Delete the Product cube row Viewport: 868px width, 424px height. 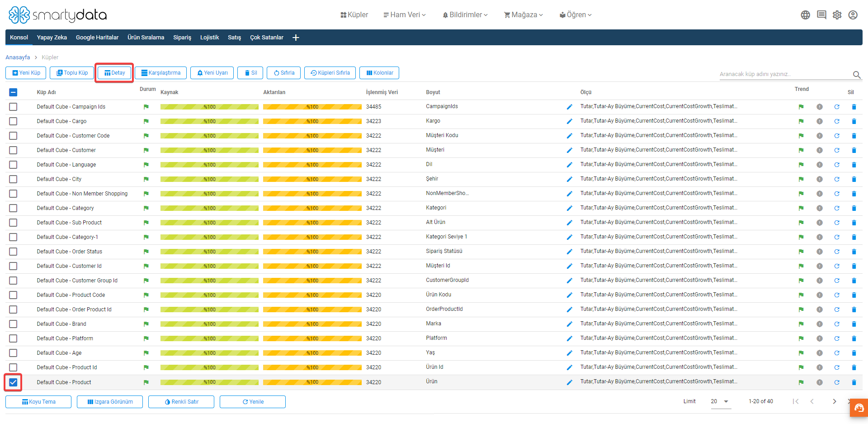click(854, 382)
